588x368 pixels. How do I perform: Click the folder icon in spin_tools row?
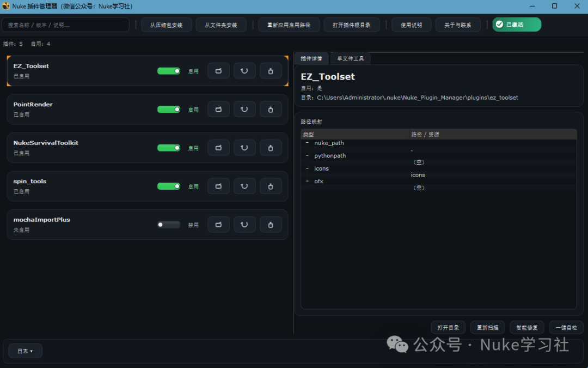(219, 186)
